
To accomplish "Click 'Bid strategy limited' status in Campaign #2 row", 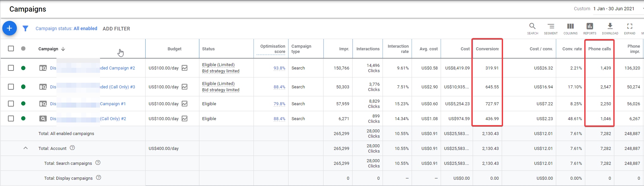I will [x=220, y=71].
